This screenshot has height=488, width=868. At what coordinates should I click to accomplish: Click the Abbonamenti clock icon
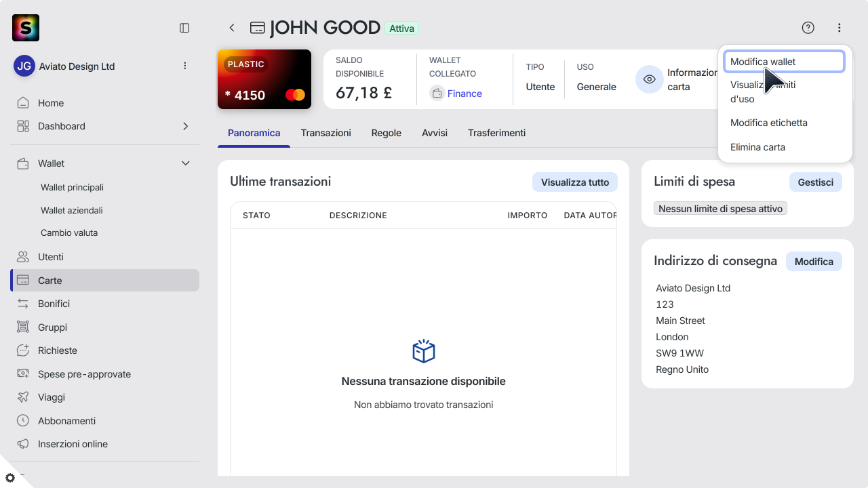point(23,421)
